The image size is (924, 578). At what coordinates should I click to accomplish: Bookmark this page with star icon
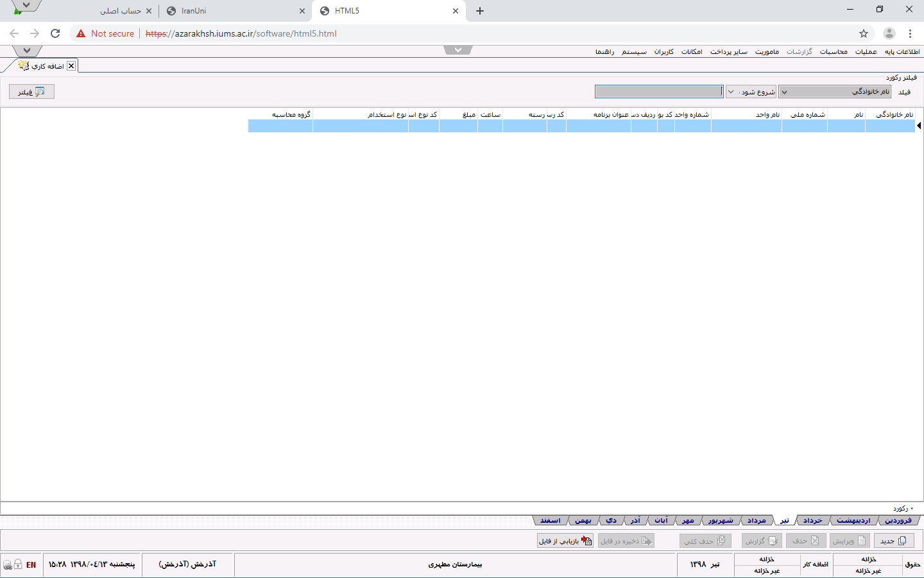pyautogui.click(x=864, y=33)
